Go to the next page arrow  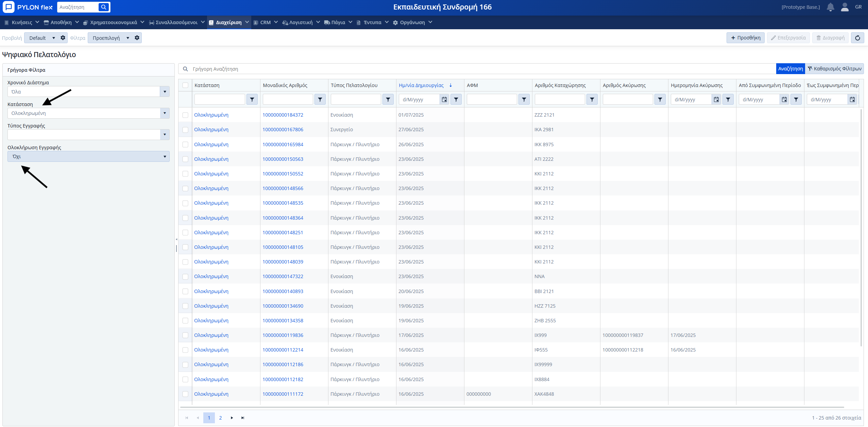click(x=232, y=418)
